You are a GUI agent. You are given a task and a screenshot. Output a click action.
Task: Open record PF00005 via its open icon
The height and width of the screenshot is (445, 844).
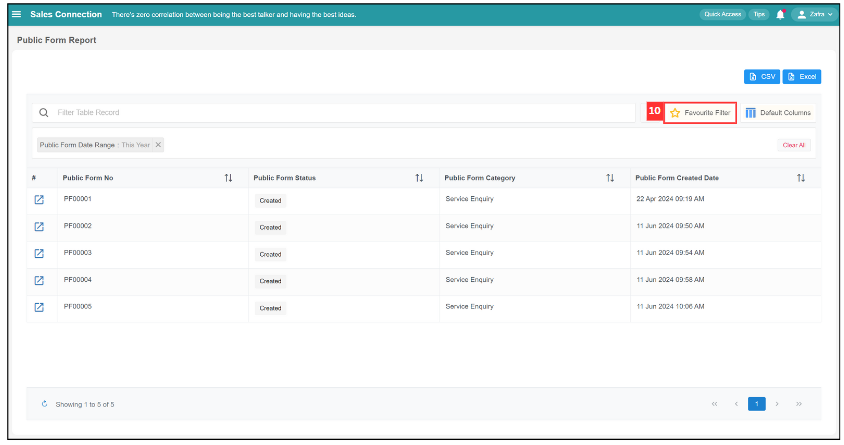pos(39,307)
